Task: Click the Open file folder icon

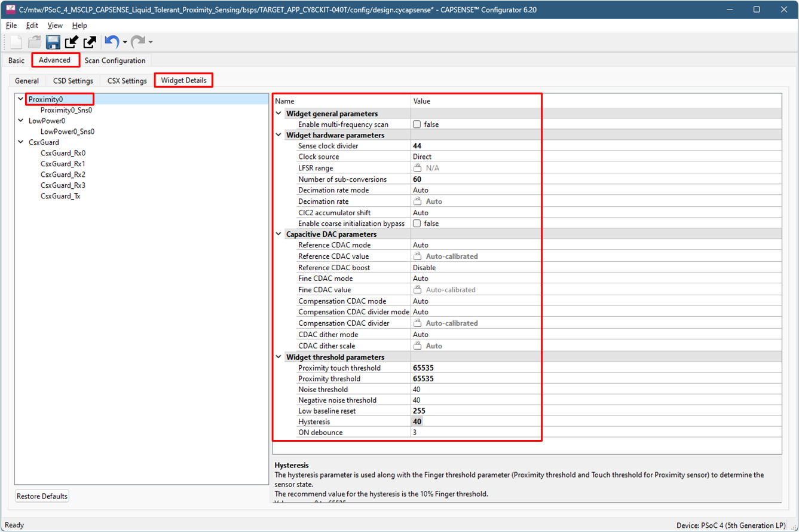Action: point(35,42)
